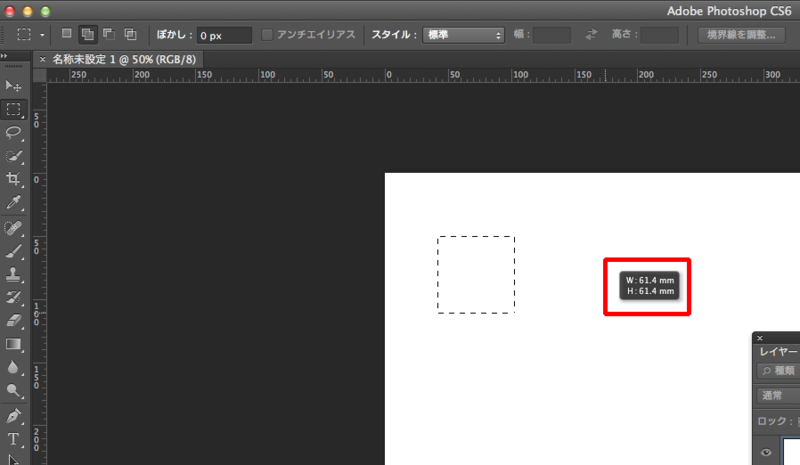
Task: Close the layers panel group
Action: coord(760,338)
